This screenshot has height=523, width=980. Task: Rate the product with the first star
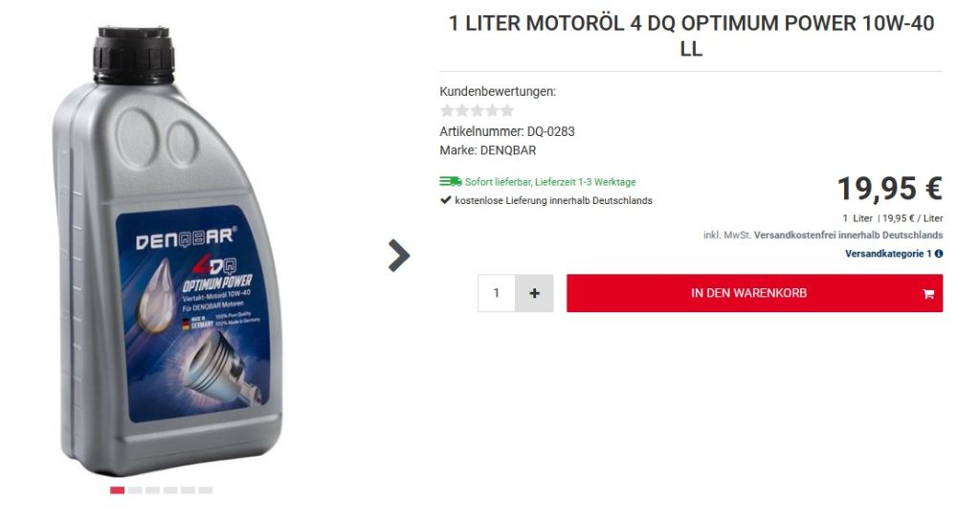tap(447, 111)
